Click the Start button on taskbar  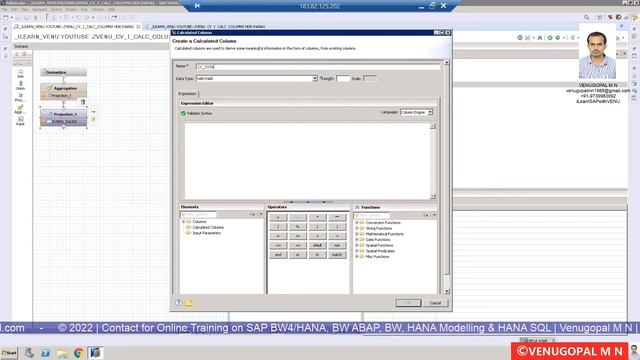click(9, 353)
